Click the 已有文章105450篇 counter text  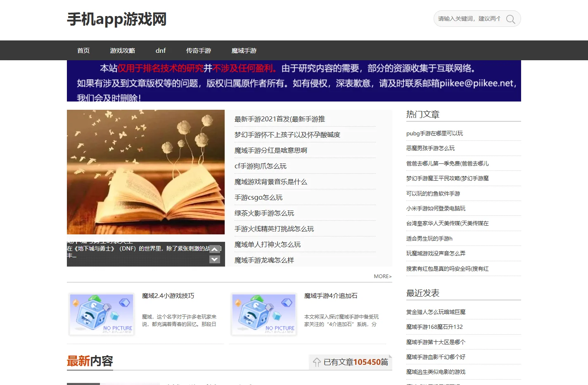pyautogui.click(x=356, y=362)
